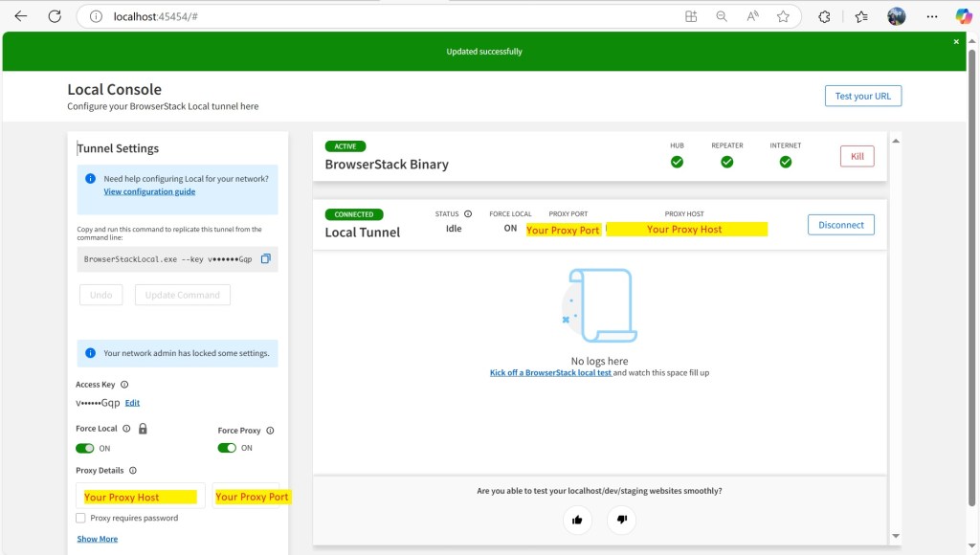The image size is (980, 555).
Task: Turn off the Force Proxy switch
Action: (227, 448)
